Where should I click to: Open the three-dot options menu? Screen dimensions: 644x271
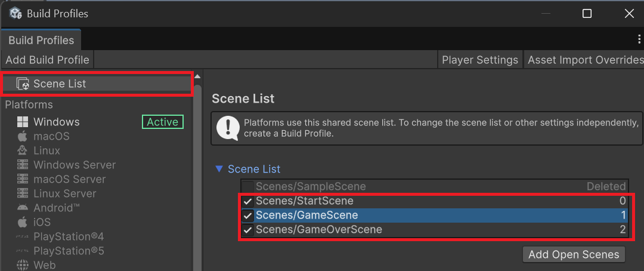pyautogui.click(x=639, y=39)
